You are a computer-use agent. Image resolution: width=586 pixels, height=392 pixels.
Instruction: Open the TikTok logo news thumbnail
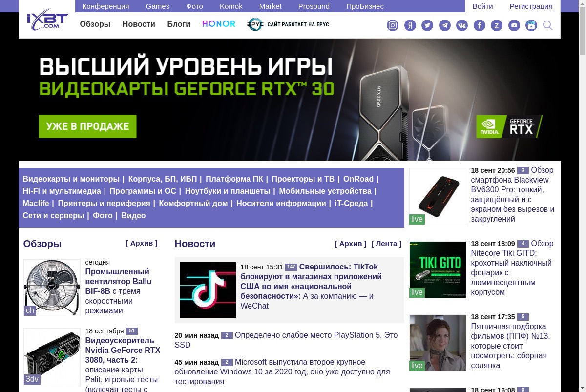point(208,290)
